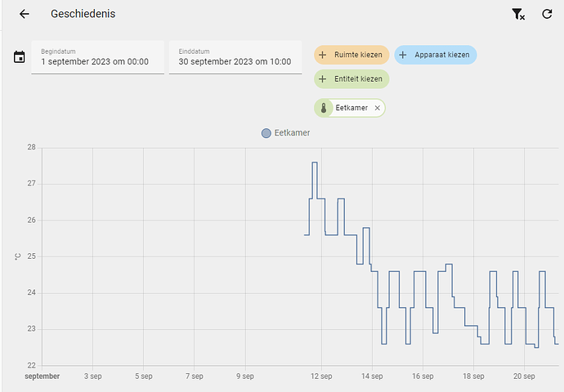Click the 12 sep x-axis label
The width and height of the screenshot is (564, 392).
point(321,376)
